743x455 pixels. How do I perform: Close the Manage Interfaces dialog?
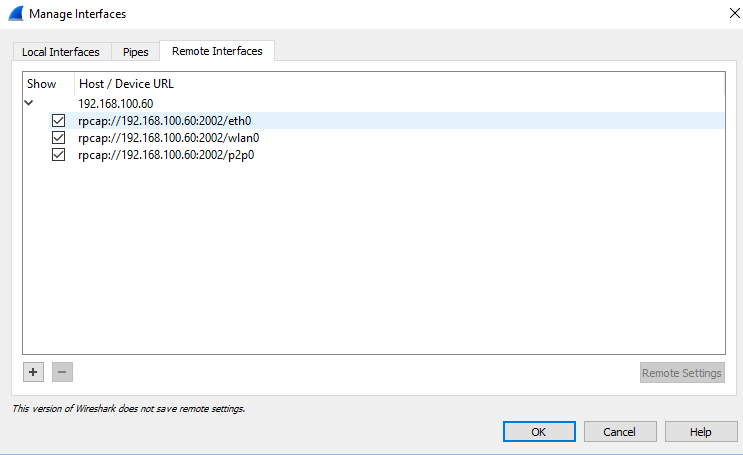pos(722,14)
